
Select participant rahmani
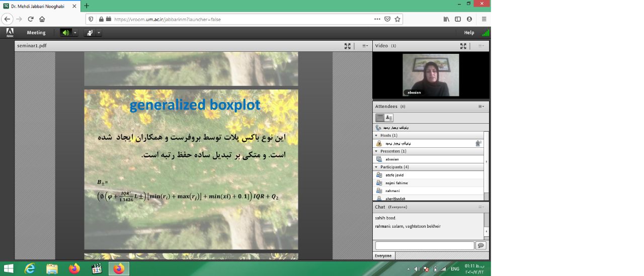tap(429, 191)
